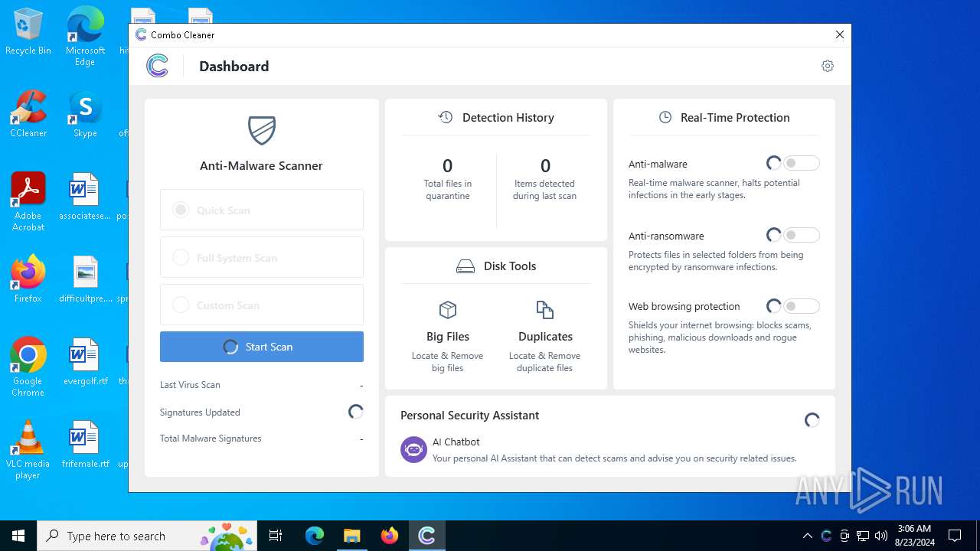Click the Disk Tools drive icon
This screenshot has width=980, height=551.
[465, 266]
